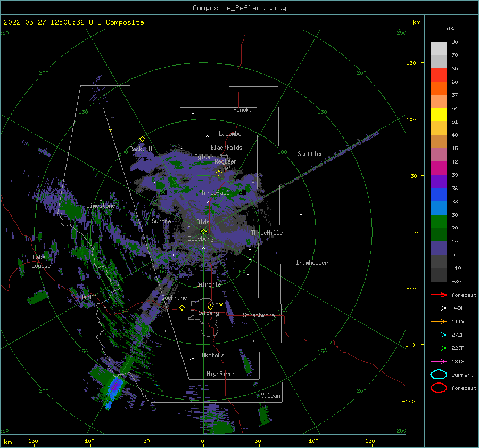
Task: Click the Lacombe city label
Action: [x=230, y=134]
